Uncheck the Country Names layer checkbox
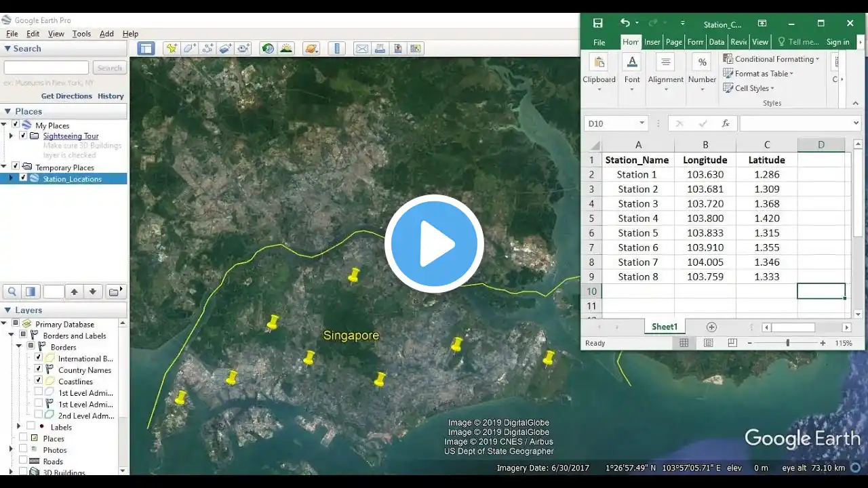The height and width of the screenshot is (488, 868). (x=39, y=369)
